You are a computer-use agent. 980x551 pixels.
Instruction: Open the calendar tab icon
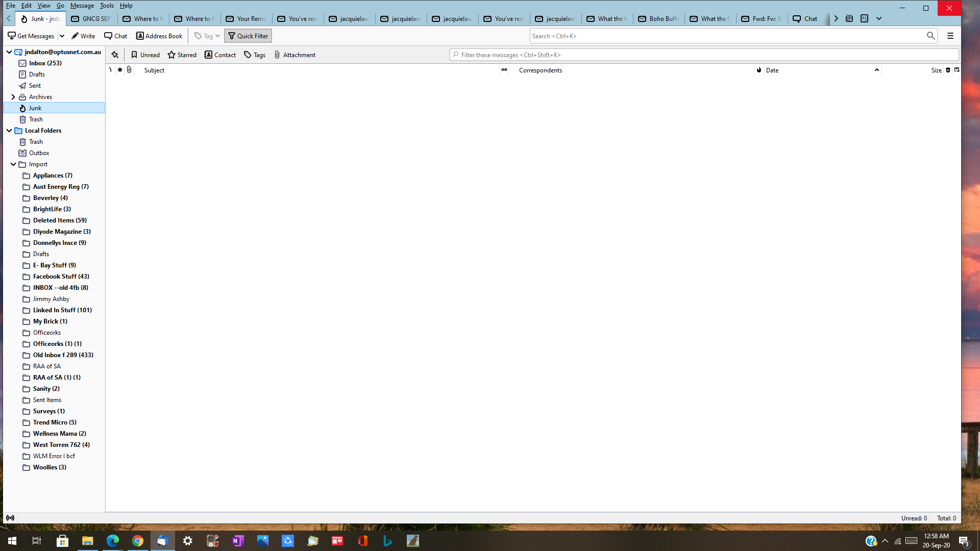click(x=849, y=18)
